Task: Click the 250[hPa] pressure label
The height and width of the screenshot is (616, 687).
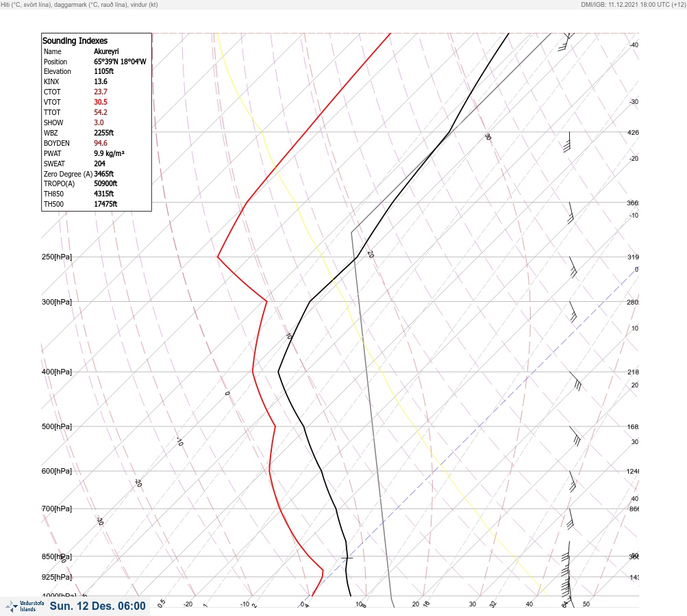Action: (x=57, y=257)
